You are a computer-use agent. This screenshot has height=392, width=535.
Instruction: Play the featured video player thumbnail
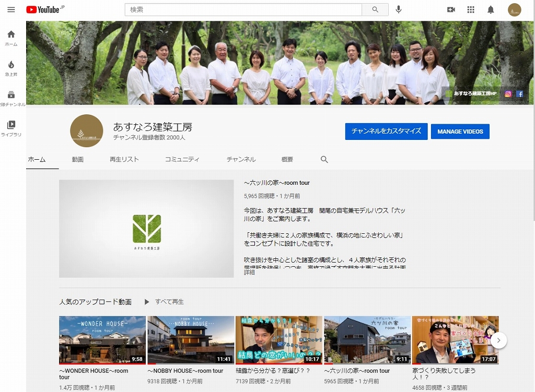point(146,229)
